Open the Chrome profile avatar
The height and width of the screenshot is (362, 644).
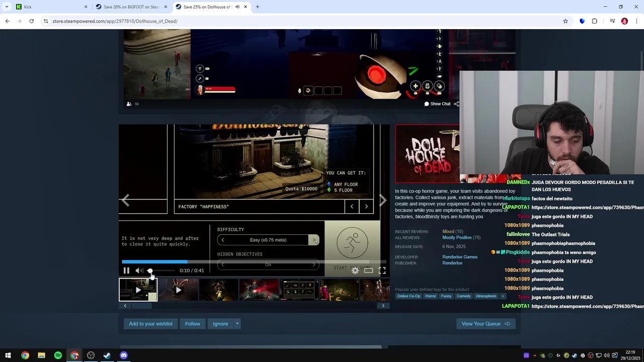click(624, 21)
